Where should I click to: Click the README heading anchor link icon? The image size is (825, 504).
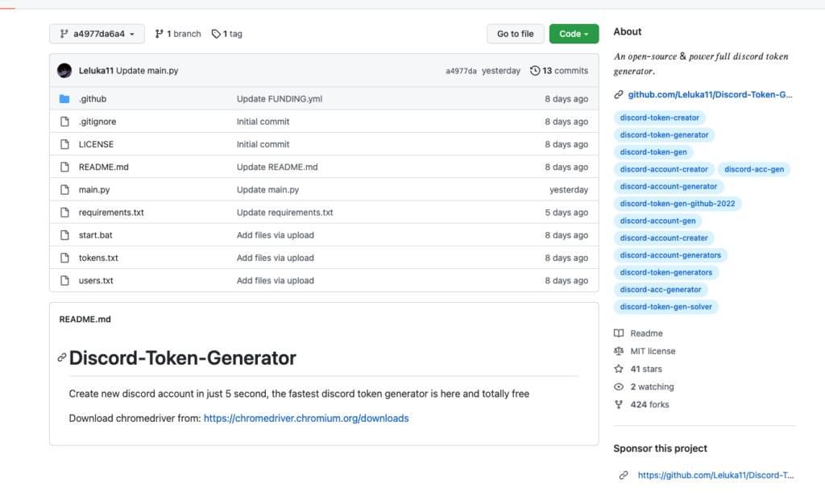[x=61, y=358]
